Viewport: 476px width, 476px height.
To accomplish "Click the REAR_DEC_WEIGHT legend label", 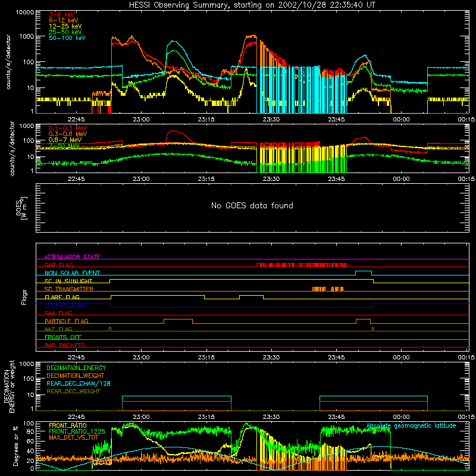I will coord(73,392).
